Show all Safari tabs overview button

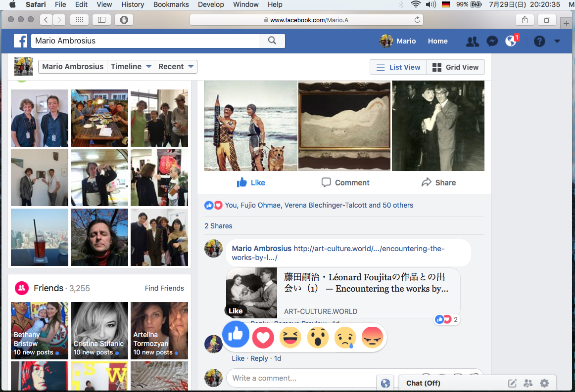(547, 20)
